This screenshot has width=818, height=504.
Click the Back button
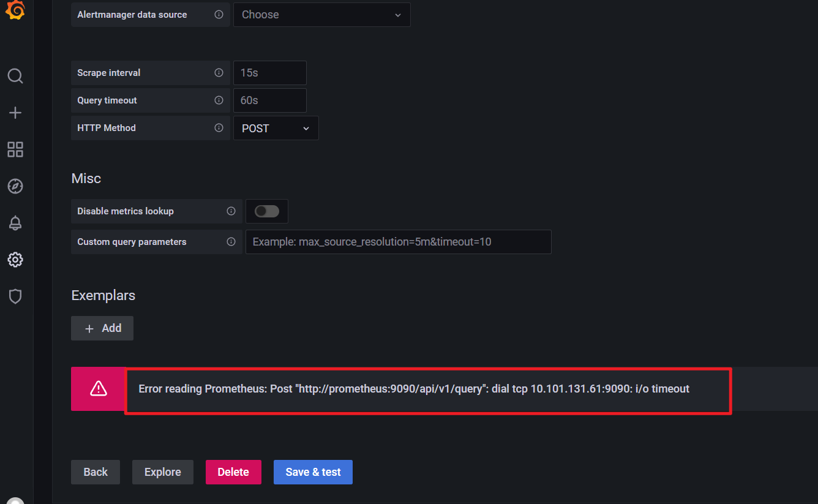click(96, 472)
